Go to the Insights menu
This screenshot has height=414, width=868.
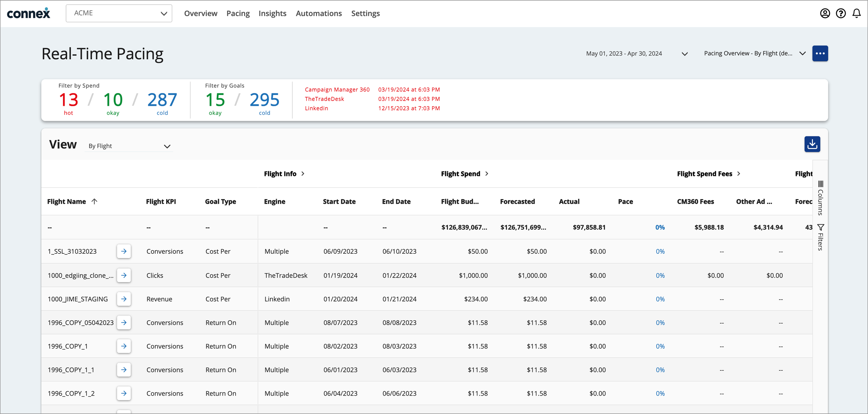pos(272,13)
